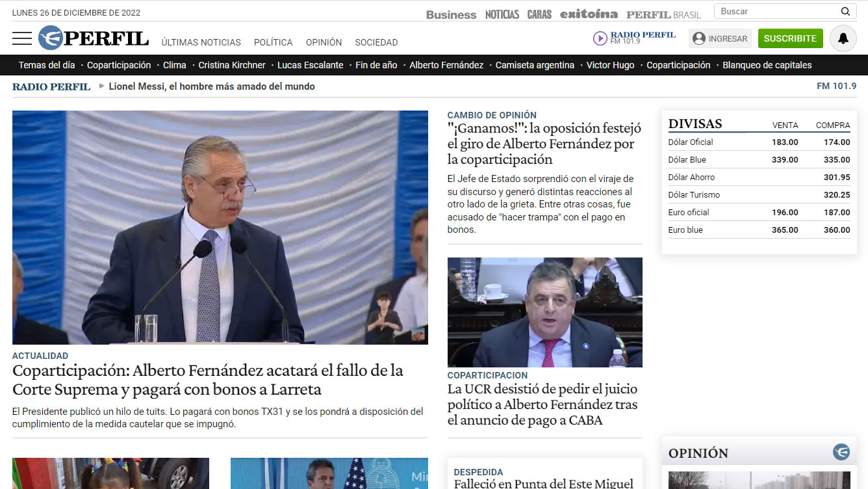Open the POLÍTICA menu item

pyautogui.click(x=273, y=42)
